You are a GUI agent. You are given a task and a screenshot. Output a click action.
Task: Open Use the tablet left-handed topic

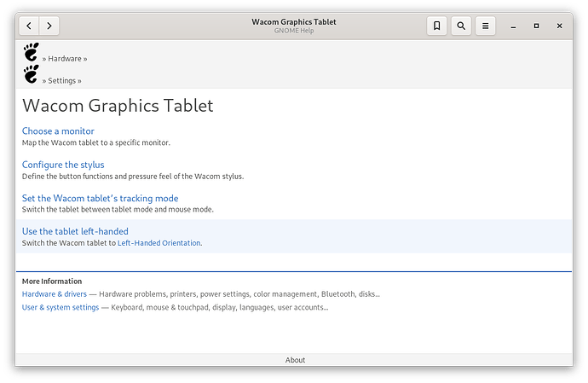[x=75, y=231]
